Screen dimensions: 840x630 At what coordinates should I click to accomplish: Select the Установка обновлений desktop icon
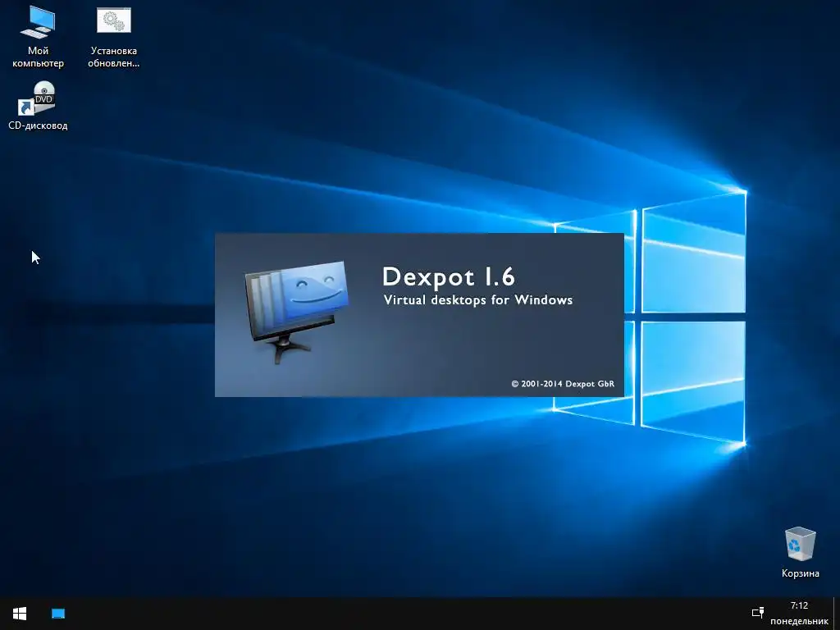pyautogui.click(x=113, y=36)
